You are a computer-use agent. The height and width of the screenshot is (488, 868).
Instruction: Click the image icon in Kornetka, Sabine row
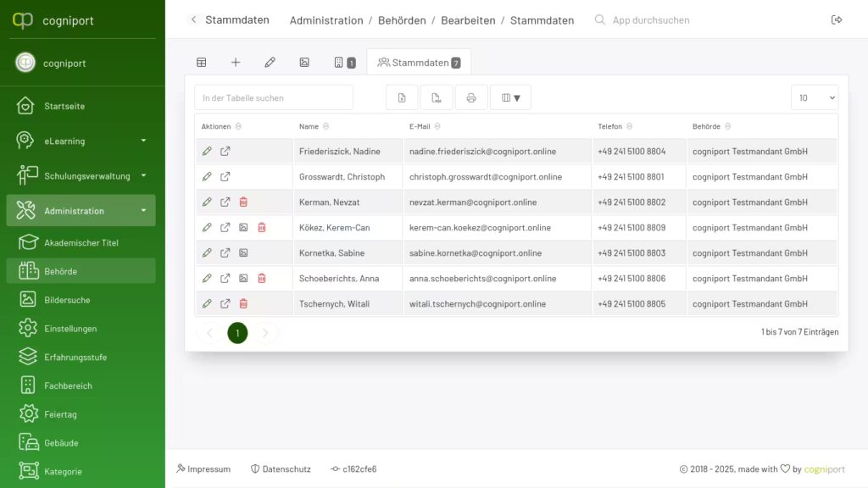(243, 253)
